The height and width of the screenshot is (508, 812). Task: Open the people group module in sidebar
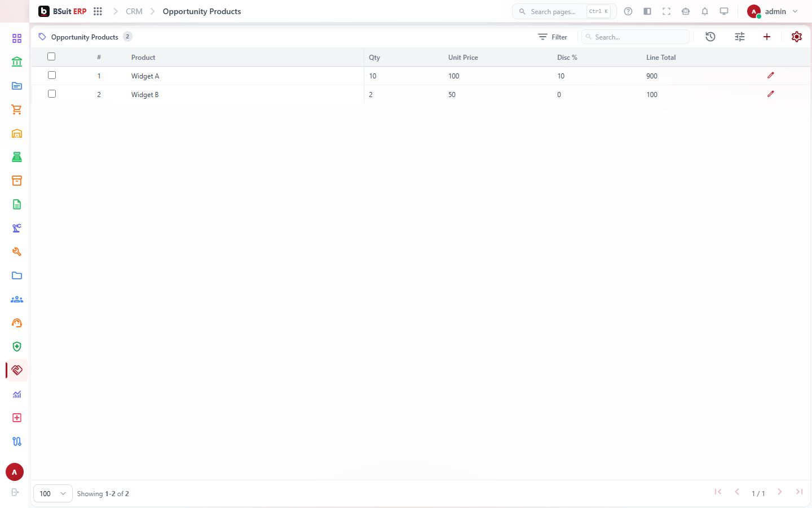(17, 299)
